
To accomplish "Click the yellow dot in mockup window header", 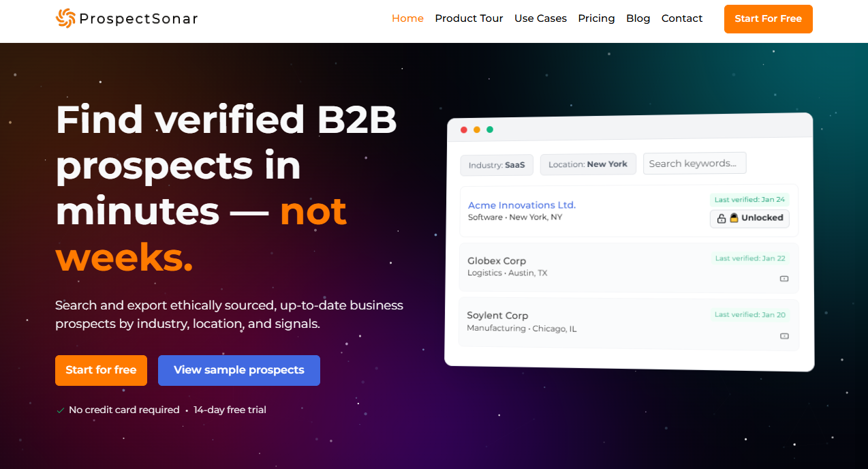I will 477,130.
